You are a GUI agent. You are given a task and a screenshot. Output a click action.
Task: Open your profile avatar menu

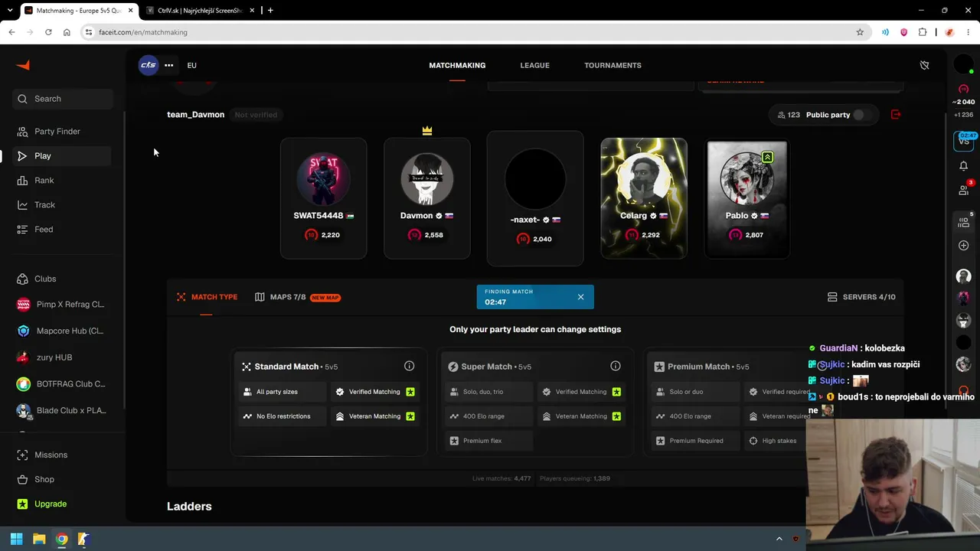(963, 65)
